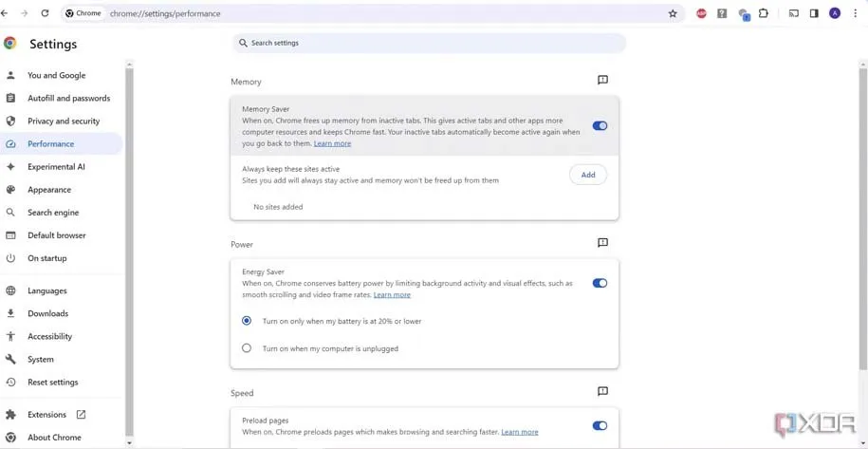
Task: Turn off the Memory Saver toggle
Action: (600, 125)
